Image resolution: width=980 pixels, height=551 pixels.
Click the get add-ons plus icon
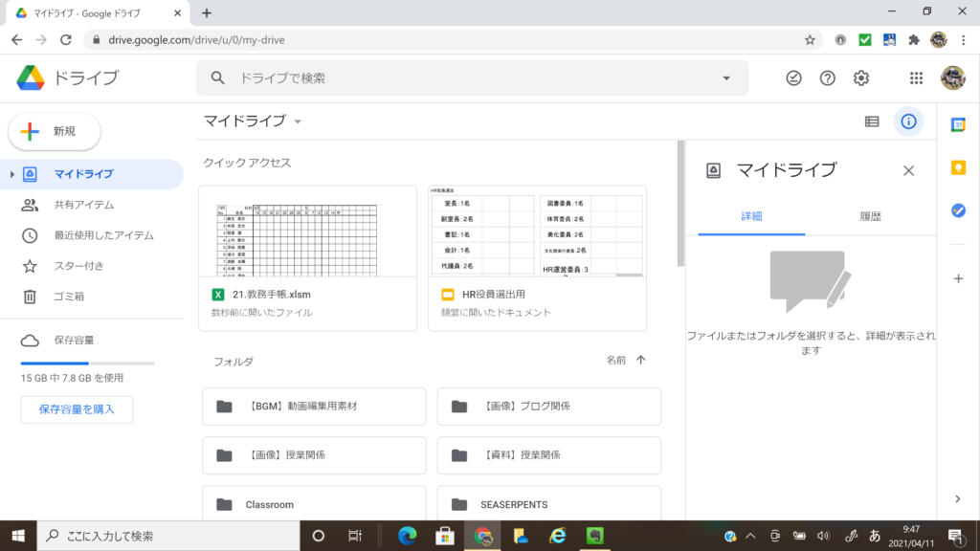pyautogui.click(x=958, y=278)
